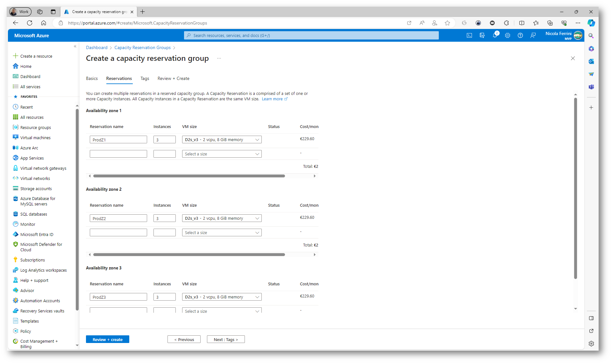612x364 pixels.
Task: Click zone 2 table scroll right arrow
Action: (315, 254)
